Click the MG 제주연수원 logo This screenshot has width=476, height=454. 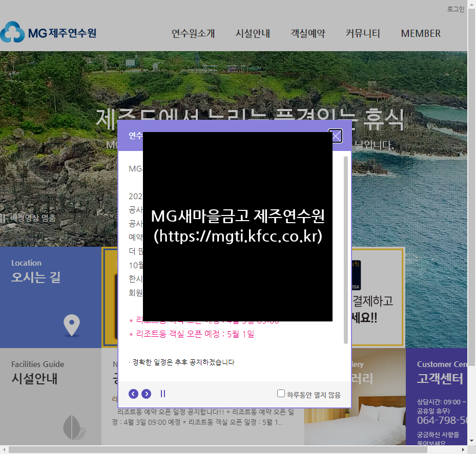click(x=49, y=32)
